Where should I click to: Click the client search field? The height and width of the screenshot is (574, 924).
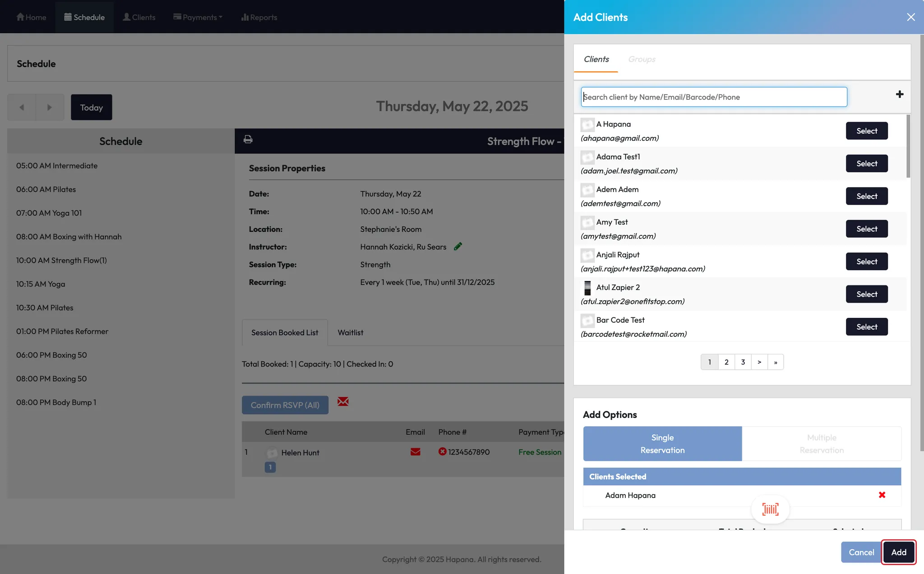(714, 97)
